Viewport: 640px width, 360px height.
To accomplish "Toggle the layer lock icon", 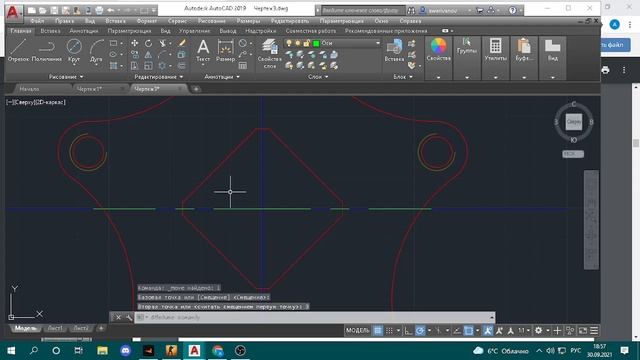I will (x=307, y=43).
